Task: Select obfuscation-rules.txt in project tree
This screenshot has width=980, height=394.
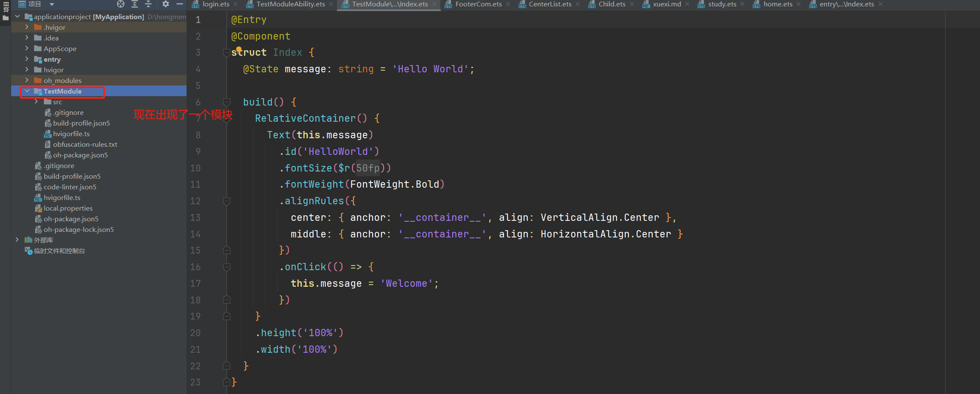Action: pyautogui.click(x=85, y=145)
